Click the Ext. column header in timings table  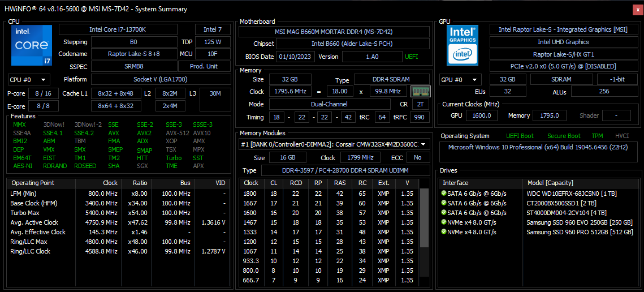(x=383, y=183)
